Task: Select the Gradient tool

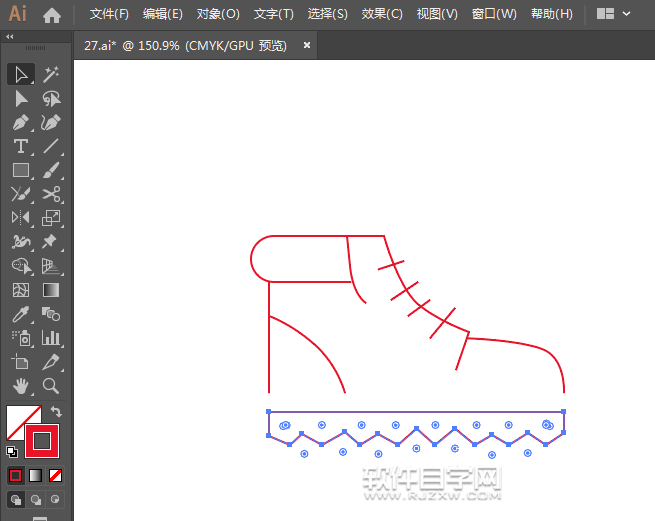Action: tap(51, 290)
